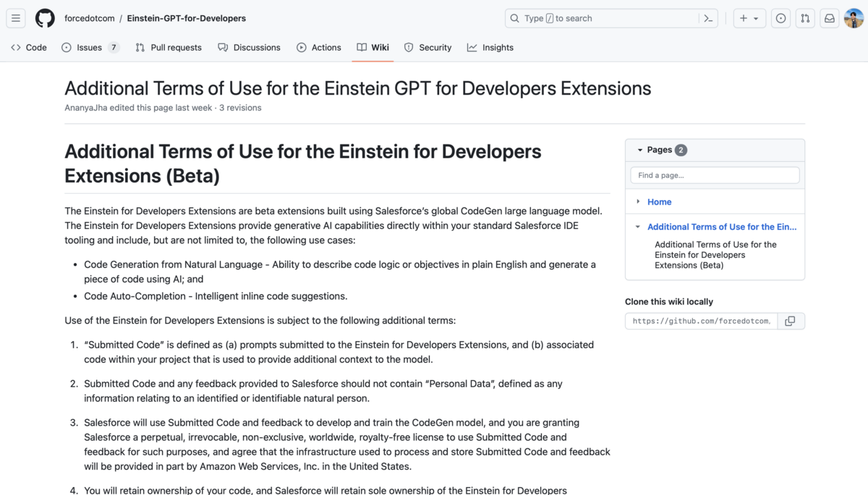868x495 pixels.
Task: Switch to the Discussions tab
Action: (257, 47)
